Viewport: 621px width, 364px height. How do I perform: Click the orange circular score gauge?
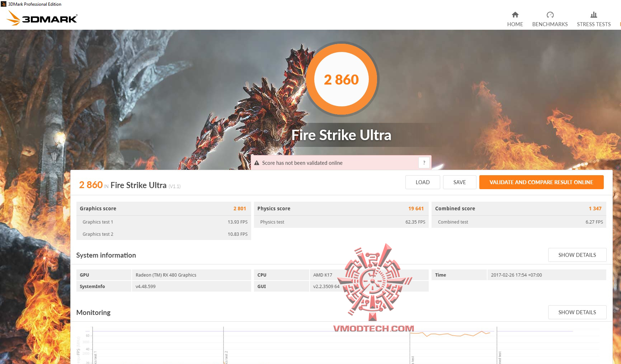342,80
